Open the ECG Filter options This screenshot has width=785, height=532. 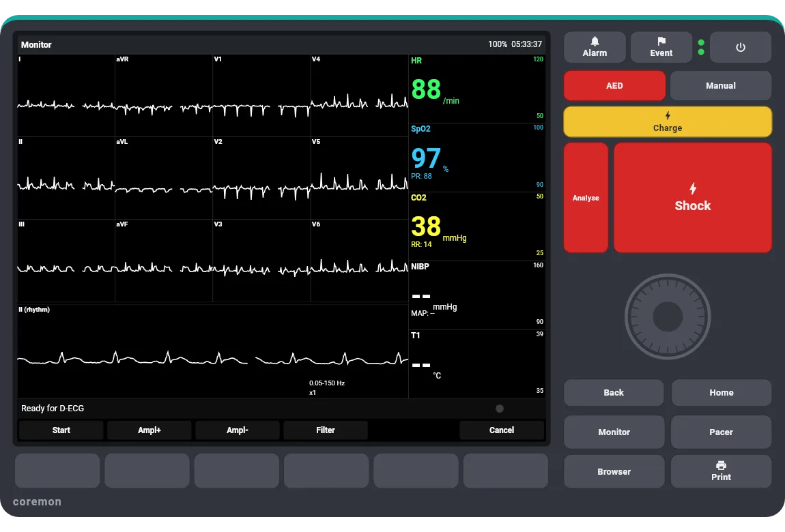tap(326, 430)
